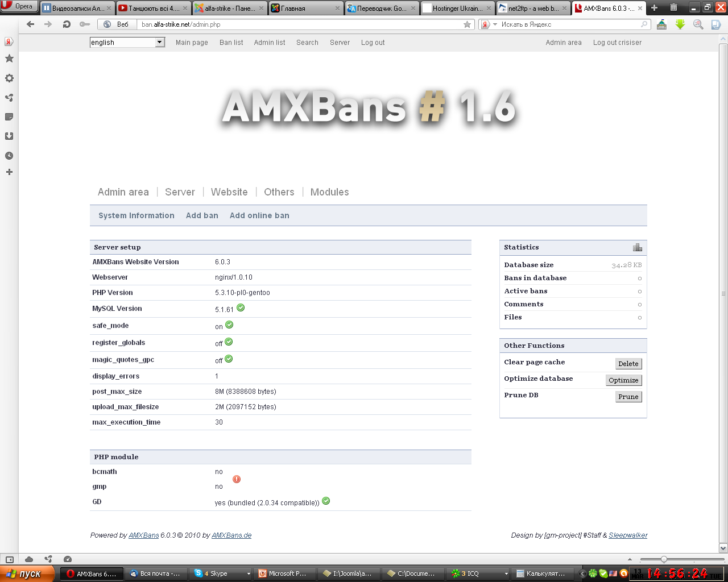
Task: Open the Opera main menu button
Action: point(19,6)
